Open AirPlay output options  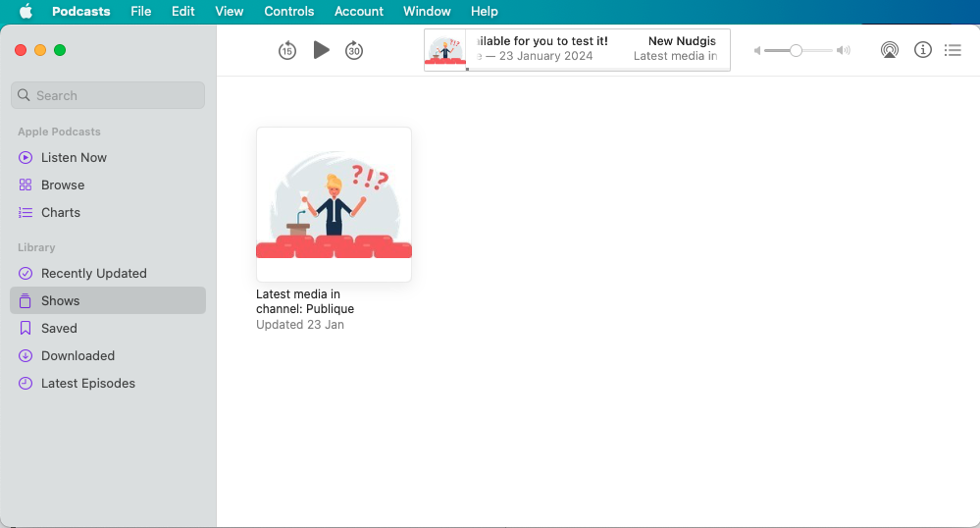(x=890, y=50)
